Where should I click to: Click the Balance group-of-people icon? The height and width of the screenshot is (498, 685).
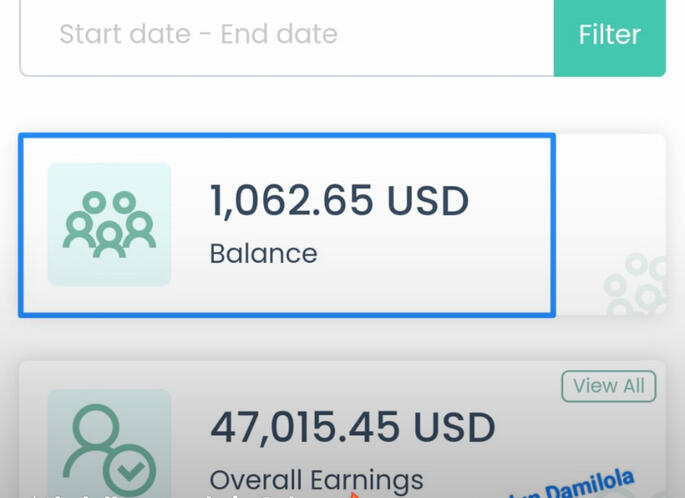109,224
